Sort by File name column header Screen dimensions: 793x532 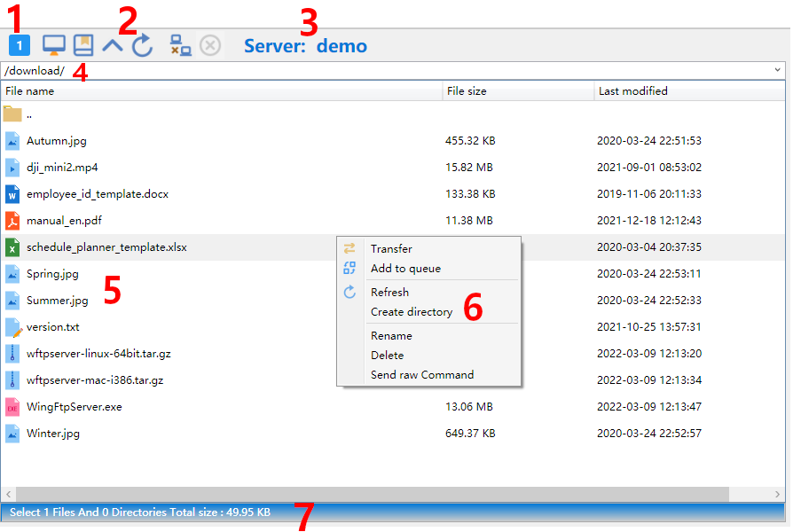pos(222,91)
